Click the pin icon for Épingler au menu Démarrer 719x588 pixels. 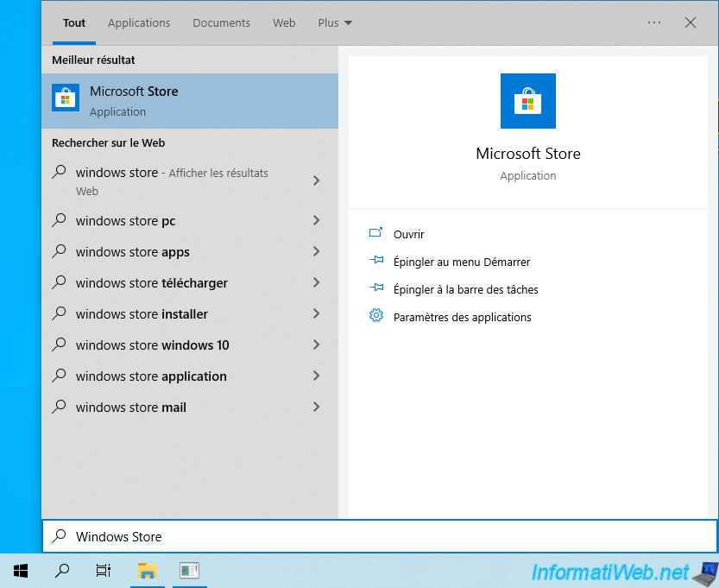pos(376,260)
